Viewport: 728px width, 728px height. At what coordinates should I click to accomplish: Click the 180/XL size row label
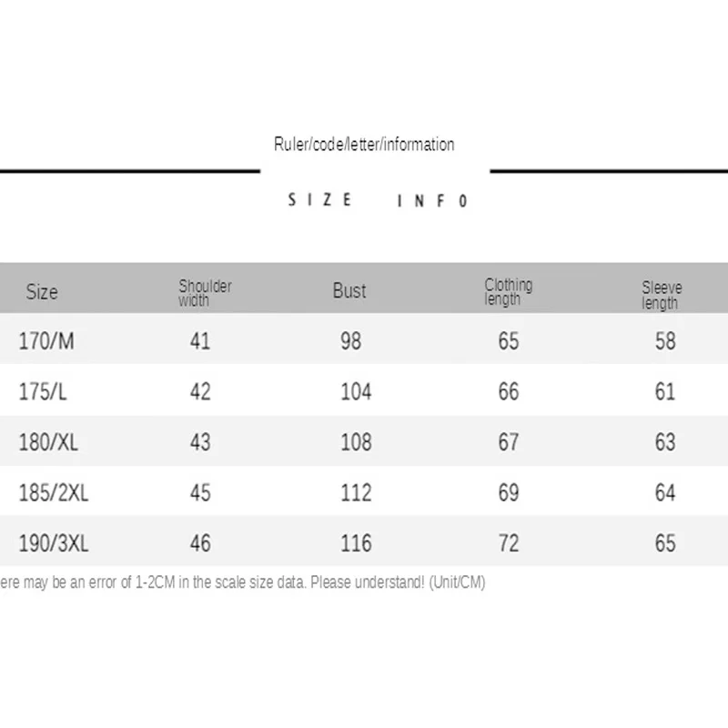click(48, 442)
